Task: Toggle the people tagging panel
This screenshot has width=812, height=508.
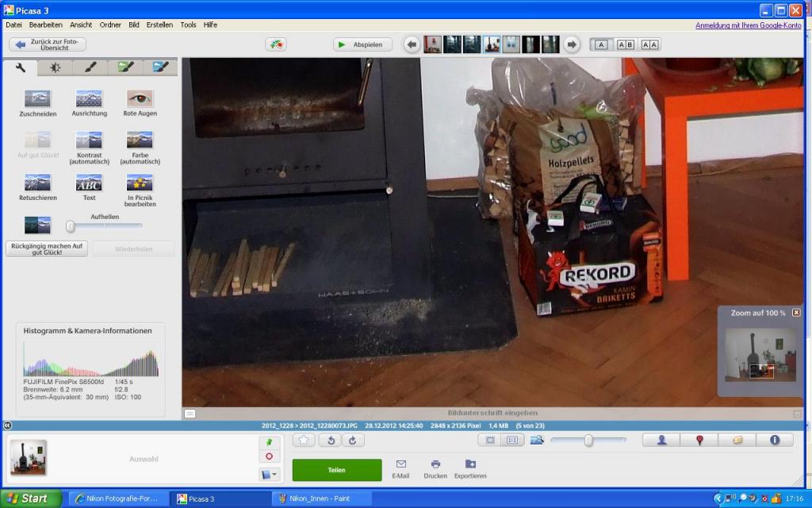Action: point(661,440)
